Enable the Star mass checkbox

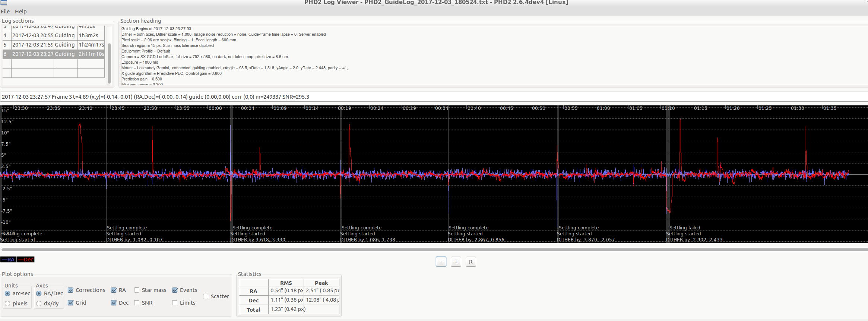point(137,290)
